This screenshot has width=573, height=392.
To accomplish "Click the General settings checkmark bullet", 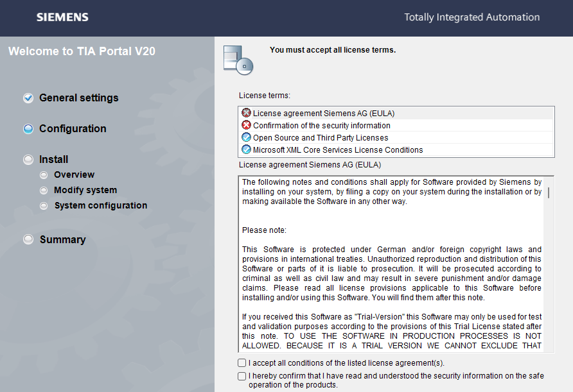I will coord(28,98).
